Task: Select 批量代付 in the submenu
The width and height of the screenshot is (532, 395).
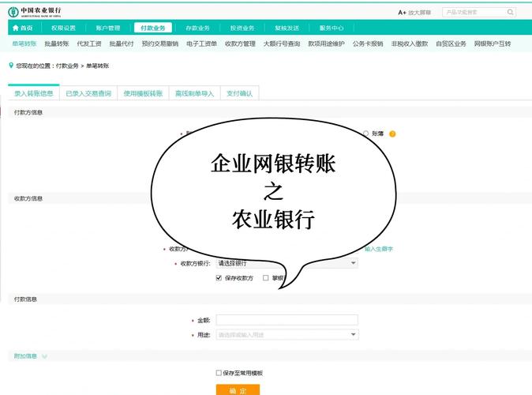Action: click(x=122, y=43)
